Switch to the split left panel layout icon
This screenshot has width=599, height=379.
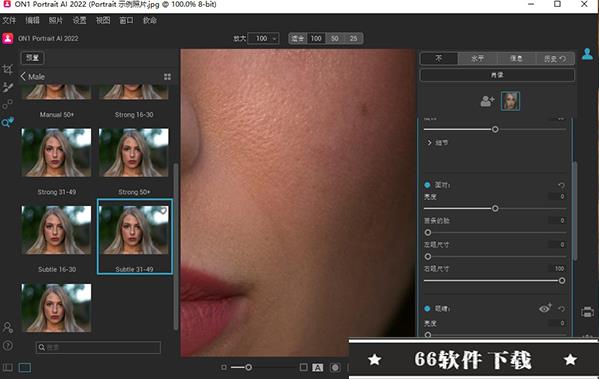[8, 368]
